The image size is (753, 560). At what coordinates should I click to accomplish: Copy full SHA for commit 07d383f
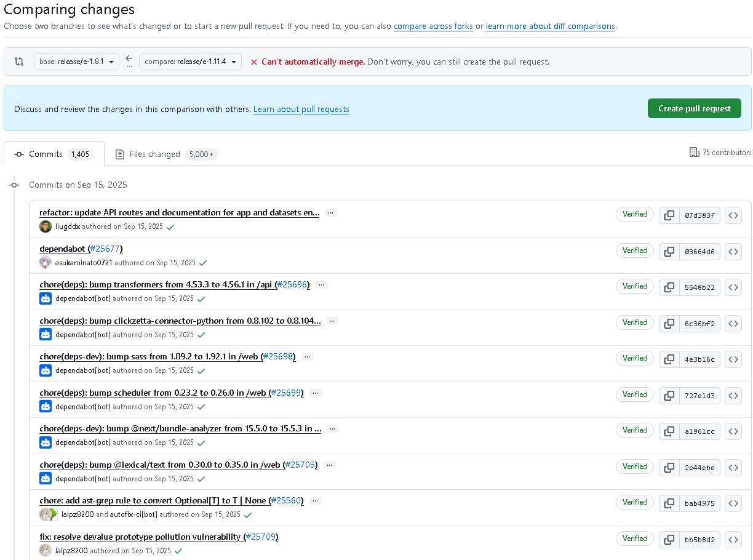click(x=669, y=215)
